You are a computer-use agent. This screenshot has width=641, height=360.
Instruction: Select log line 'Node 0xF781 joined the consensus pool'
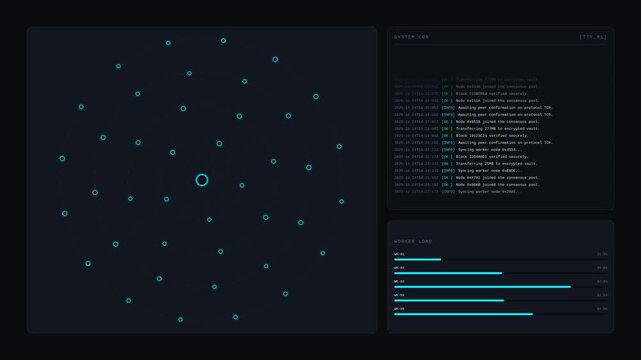(467, 178)
